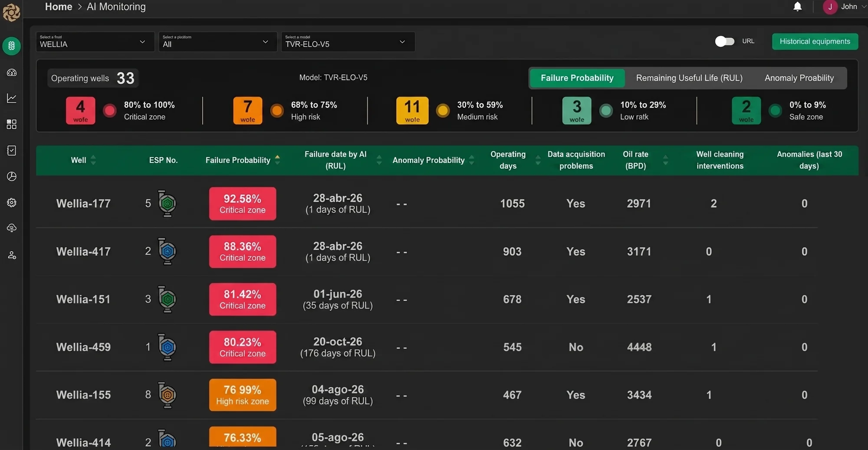This screenshot has height=450, width=868.
Task: Open the line chart sidebar icon
Action: point(12,99)
